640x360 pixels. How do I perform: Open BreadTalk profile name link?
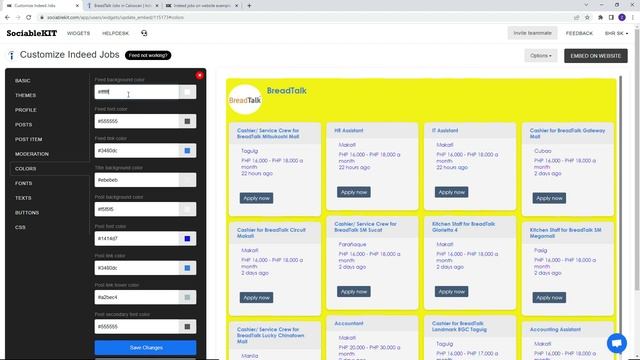coord(287,91)
